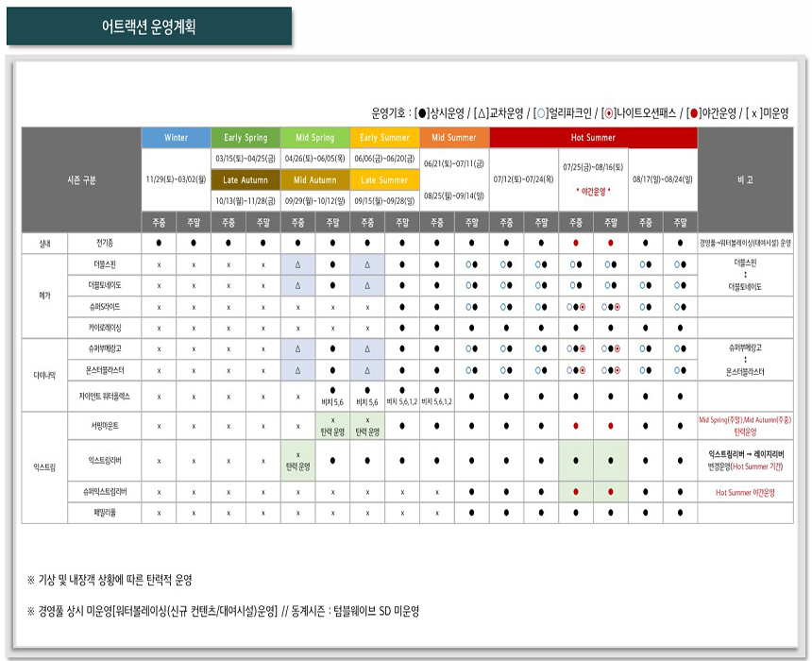Select the Late Autumn season label
812x661 pixels.
(245, 179)
